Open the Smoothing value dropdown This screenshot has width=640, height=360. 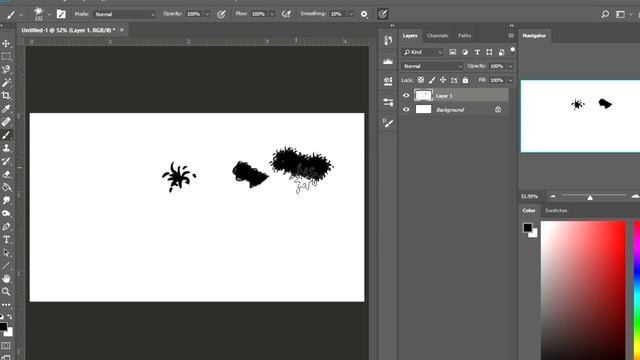click(x=351, y=14)
